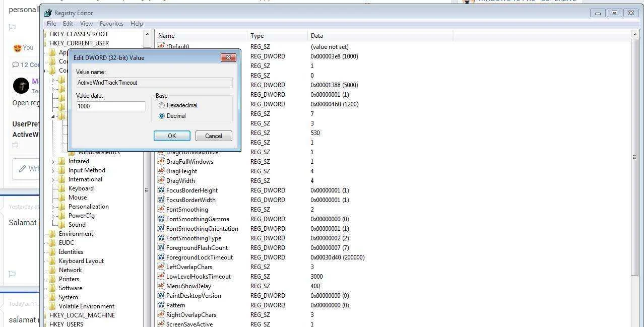Click the Input Method folder icon
The image size is (644, 327).
61,170
